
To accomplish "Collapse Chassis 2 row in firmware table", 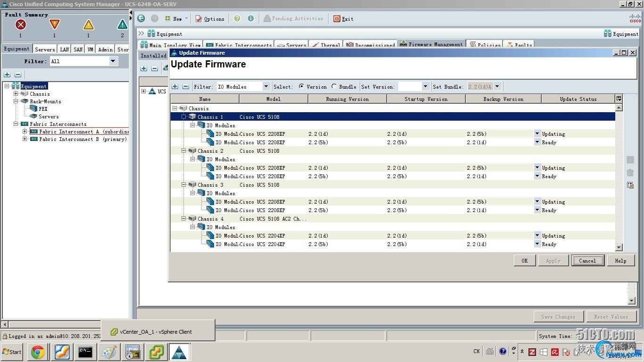I will (184, 151).
